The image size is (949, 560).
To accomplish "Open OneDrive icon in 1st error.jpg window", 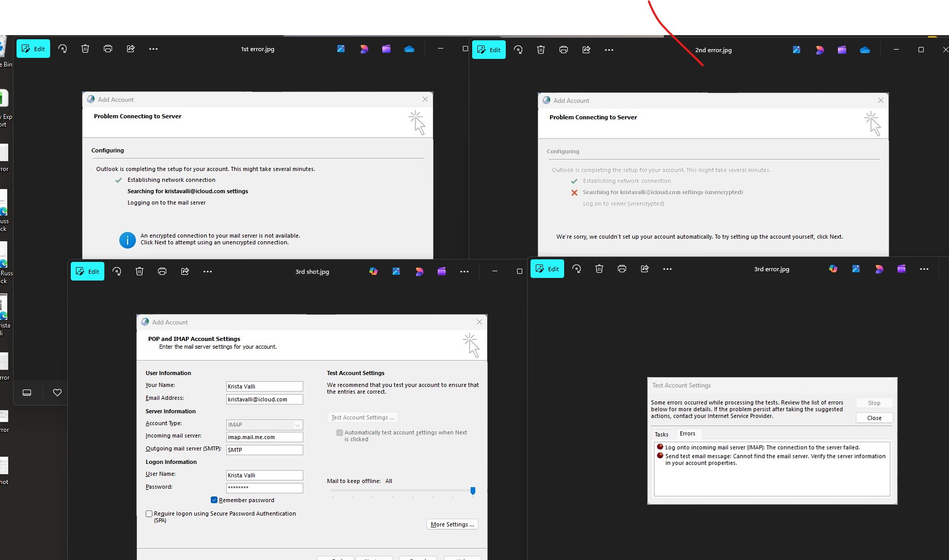I will coord(409,49).
